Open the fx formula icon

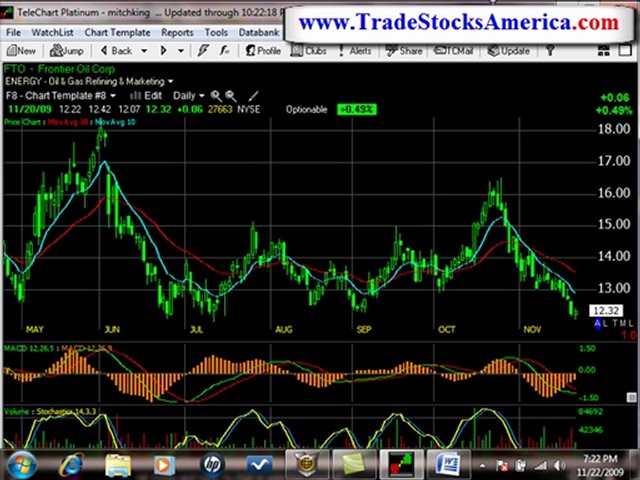pos(224,51)
